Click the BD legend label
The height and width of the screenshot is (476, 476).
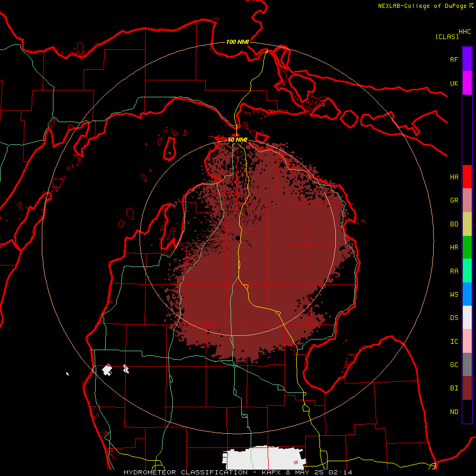pyautogui.click(x=454, y=224)
